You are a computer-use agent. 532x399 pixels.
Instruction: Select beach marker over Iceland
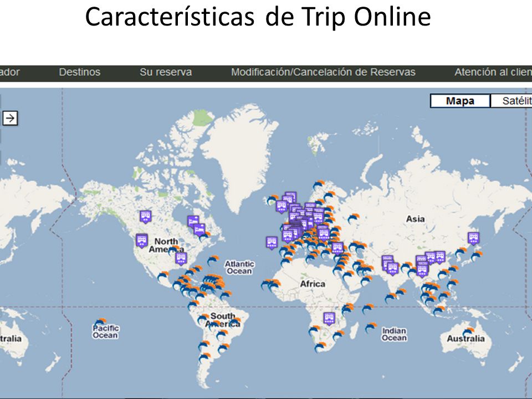point(273,199)
